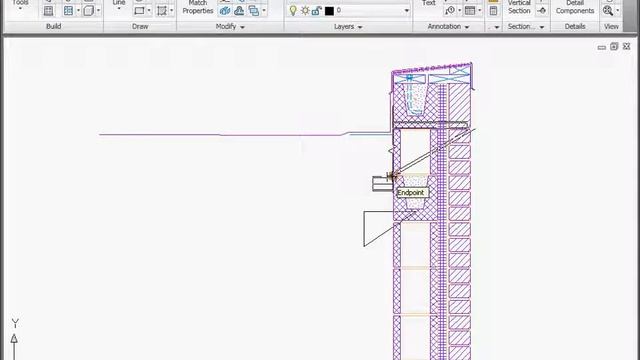Click the hatch boundary tool icon
The height and width of the screenshot is (360, 640).
(162, 11)
